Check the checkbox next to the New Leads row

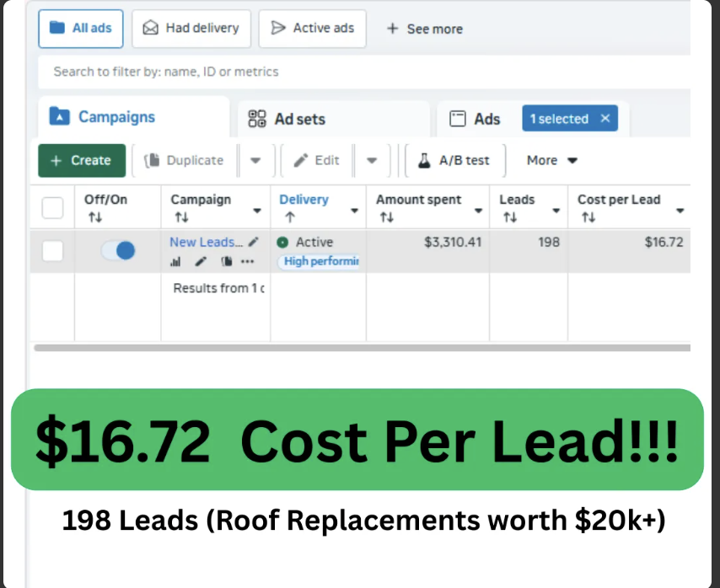52,250
